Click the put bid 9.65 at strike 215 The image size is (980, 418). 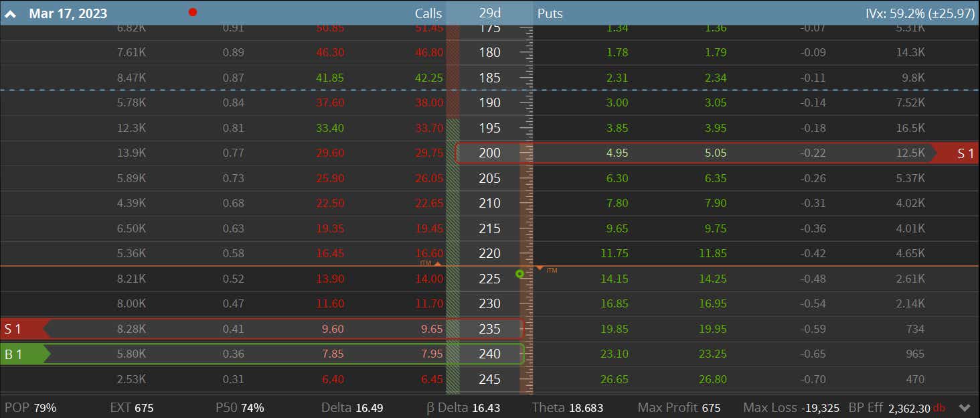[x=617, y=228]
